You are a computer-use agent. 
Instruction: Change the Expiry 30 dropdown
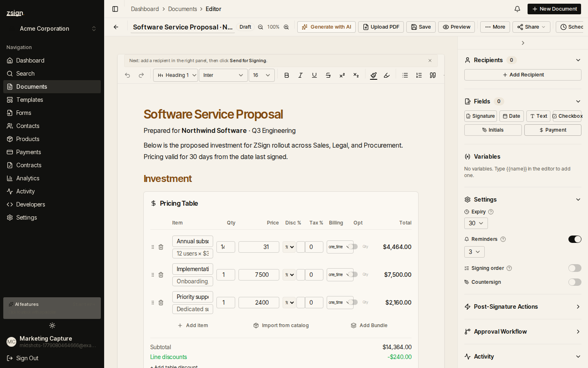[x=476, y=223]
